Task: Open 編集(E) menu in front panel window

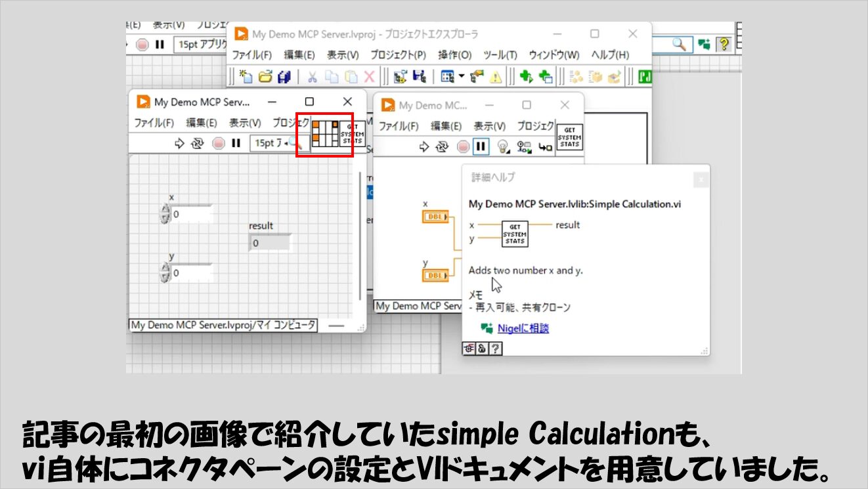Action: 201,123
